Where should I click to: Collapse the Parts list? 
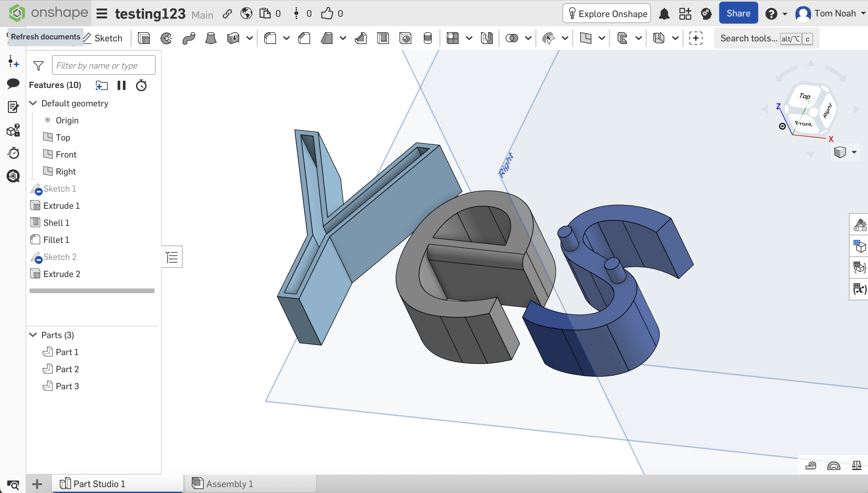pyautogui.click(x=33, y=335)
